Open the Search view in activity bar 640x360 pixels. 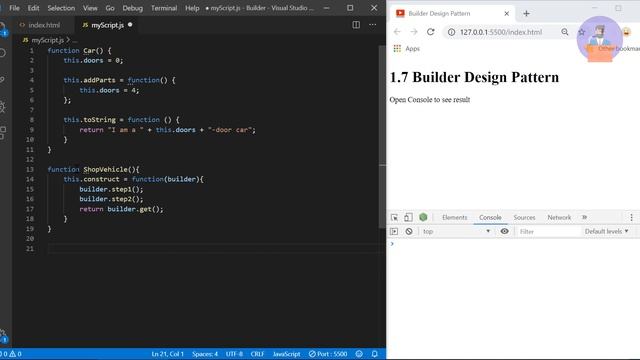click(x=3, y=53)
